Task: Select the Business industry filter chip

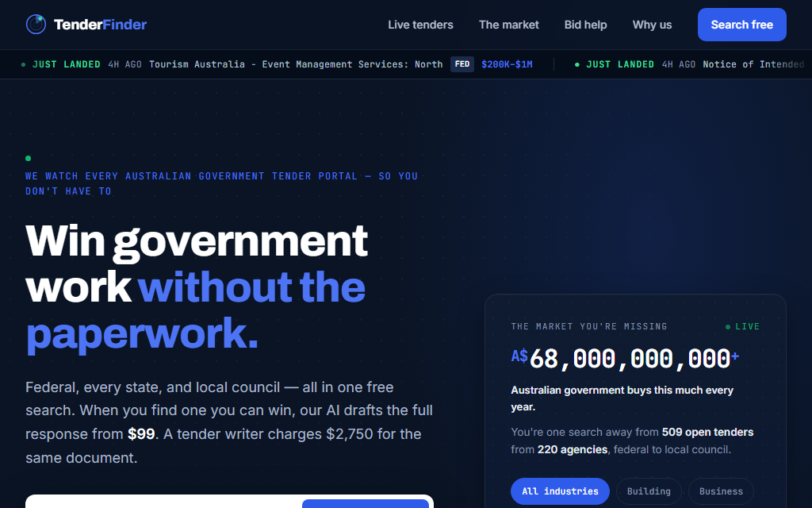Action: click(721, 491)
